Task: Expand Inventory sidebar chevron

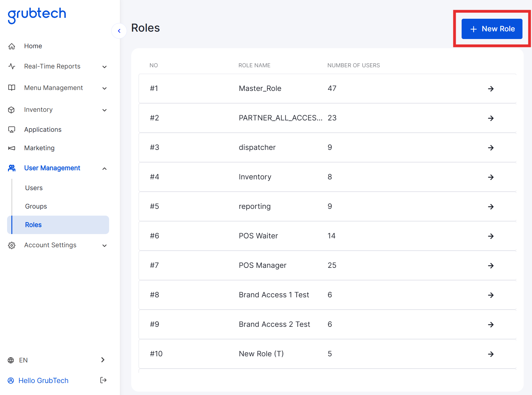Action: tap(104, 110)
